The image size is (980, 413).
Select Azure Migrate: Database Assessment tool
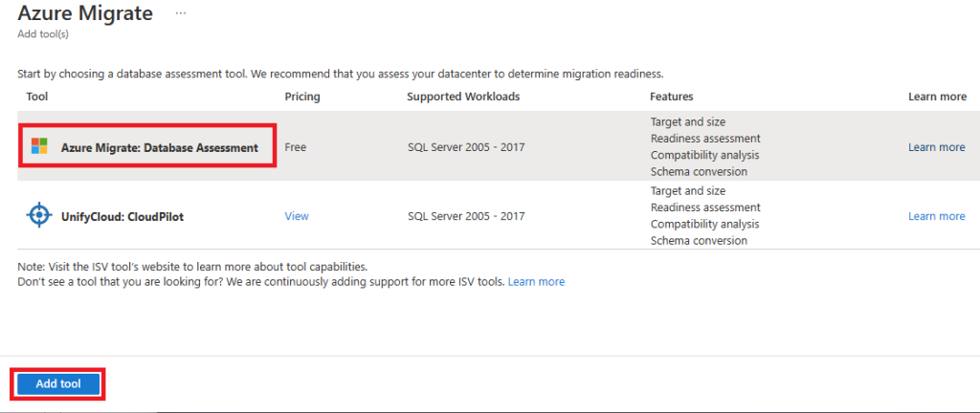(160, 148)
